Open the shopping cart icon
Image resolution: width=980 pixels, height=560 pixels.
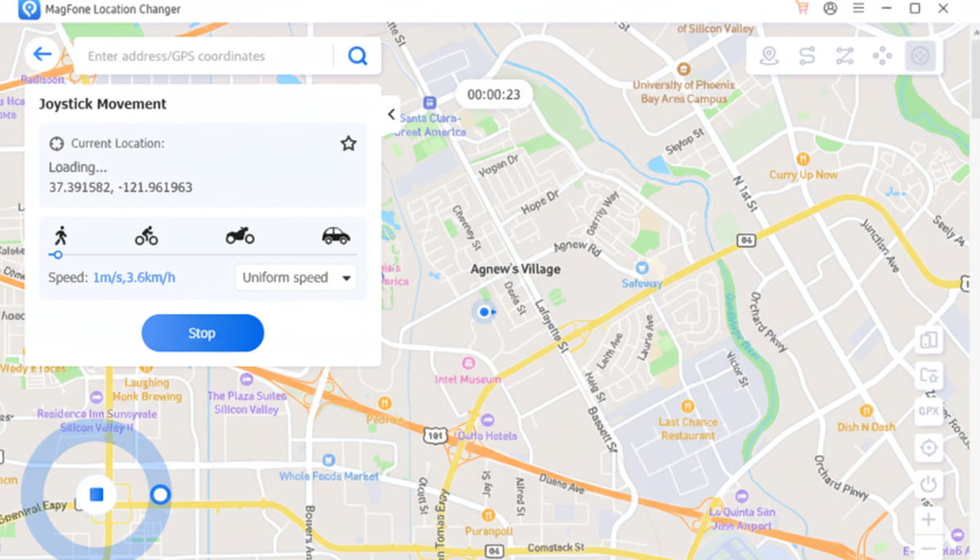coord(802,8)
